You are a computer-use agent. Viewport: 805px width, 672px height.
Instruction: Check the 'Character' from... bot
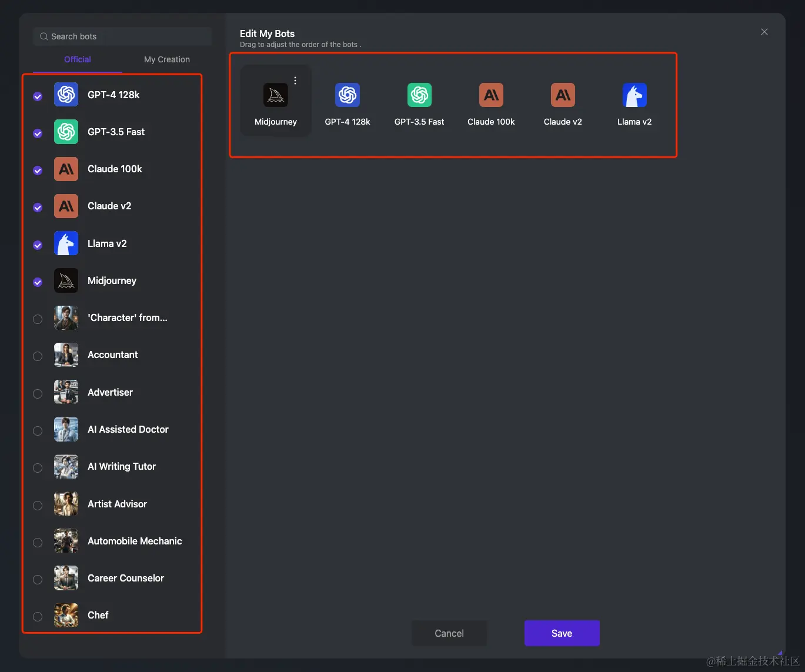(x=38, y=319)
